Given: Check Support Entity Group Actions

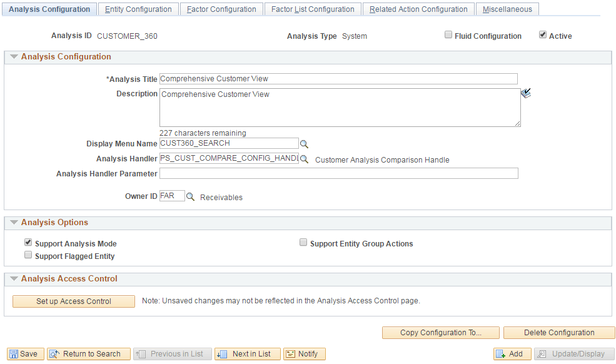Looking at the screenshot, I should tap(303, 242).
